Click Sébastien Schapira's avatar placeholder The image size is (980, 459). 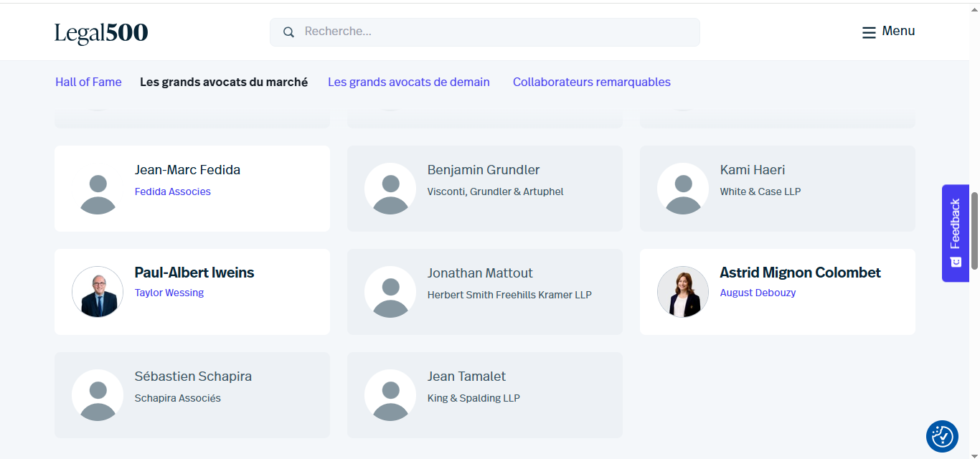[x=98, y=395]
